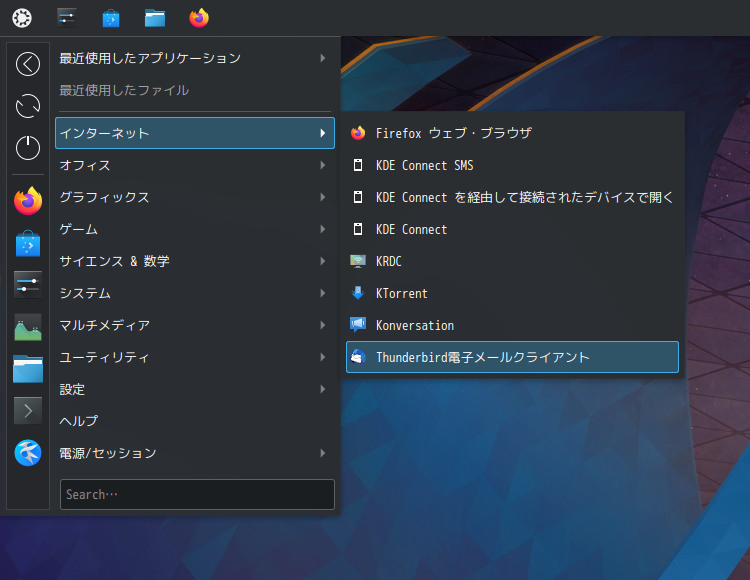
Task: Open the システム category
Action: [x=195, y=293]
